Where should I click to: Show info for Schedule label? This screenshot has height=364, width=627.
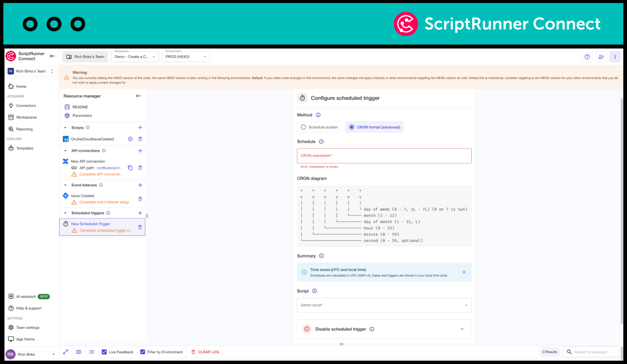click(321, 142)
